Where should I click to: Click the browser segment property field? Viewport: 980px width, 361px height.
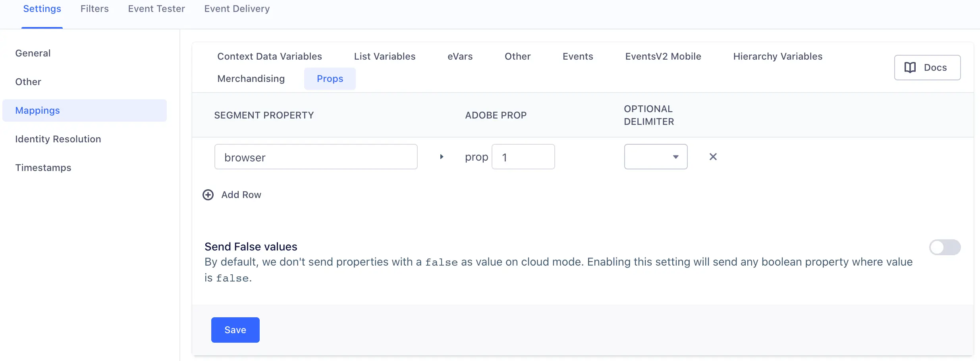(x=316, y=157)
